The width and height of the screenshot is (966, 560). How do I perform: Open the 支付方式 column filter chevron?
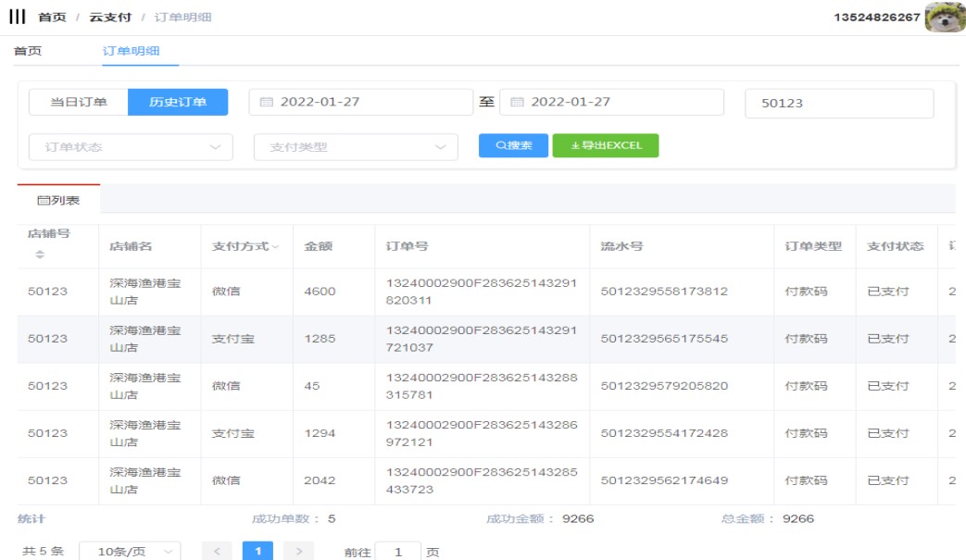[x=275, y=247]
